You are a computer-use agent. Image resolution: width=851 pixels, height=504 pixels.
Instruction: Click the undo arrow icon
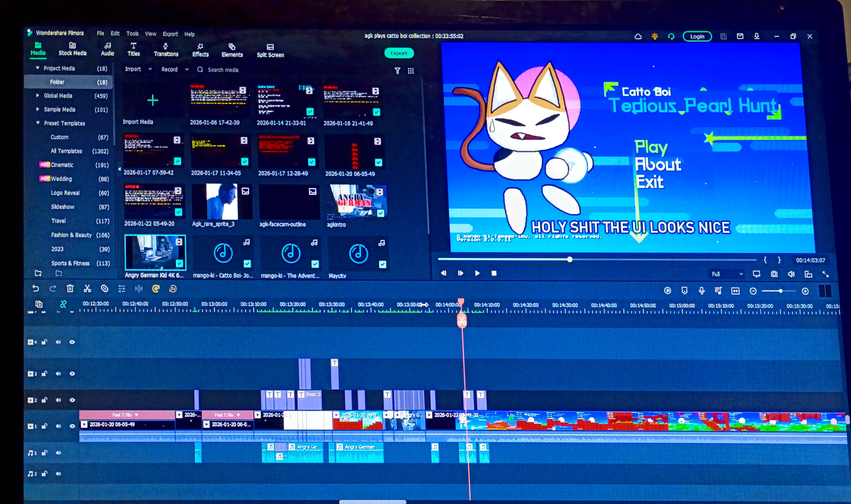pyautogui.click(x=35, y=289)
